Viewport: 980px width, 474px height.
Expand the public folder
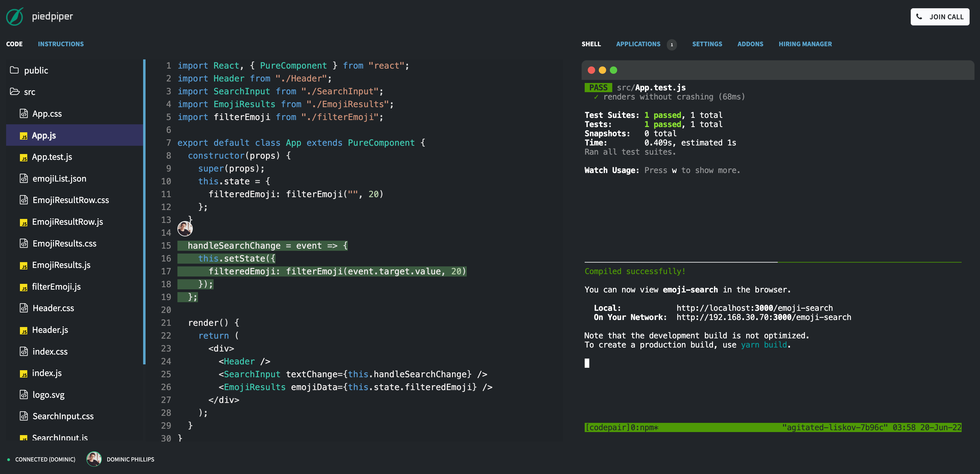click(36, 70)
